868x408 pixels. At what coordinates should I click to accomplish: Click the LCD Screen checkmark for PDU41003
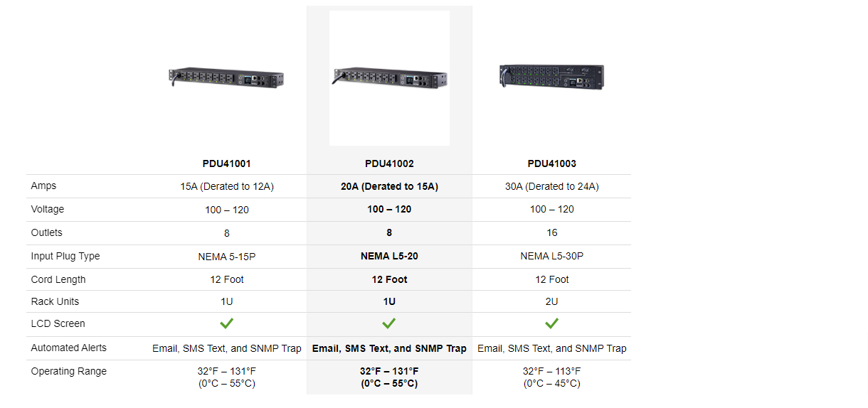coord(551,323)
